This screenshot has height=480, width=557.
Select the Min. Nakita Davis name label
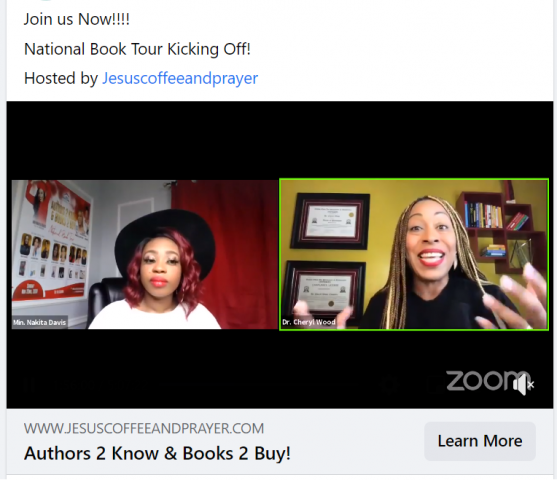coord(39,322)
